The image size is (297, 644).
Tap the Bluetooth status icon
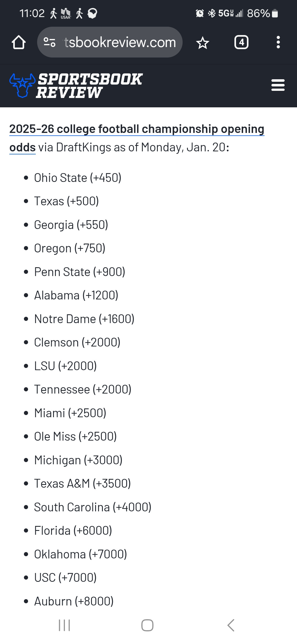click(x=211, y=13)
